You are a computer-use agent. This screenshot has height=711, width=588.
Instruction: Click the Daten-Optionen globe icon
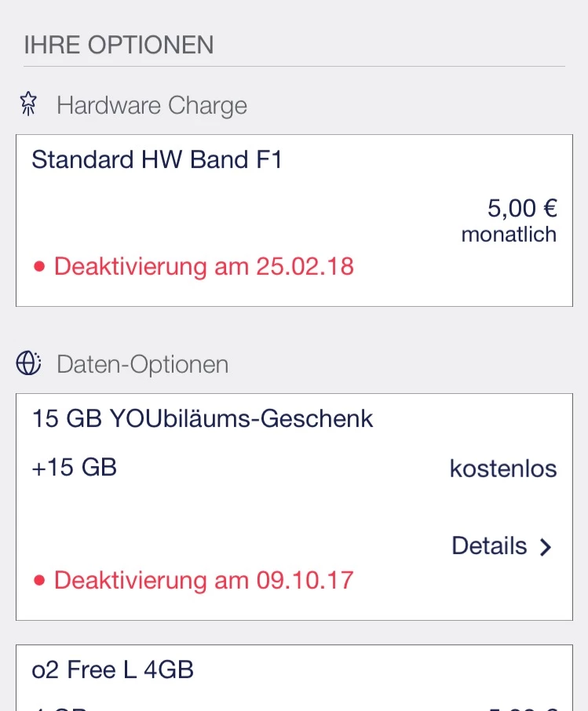tap(28, 363)
